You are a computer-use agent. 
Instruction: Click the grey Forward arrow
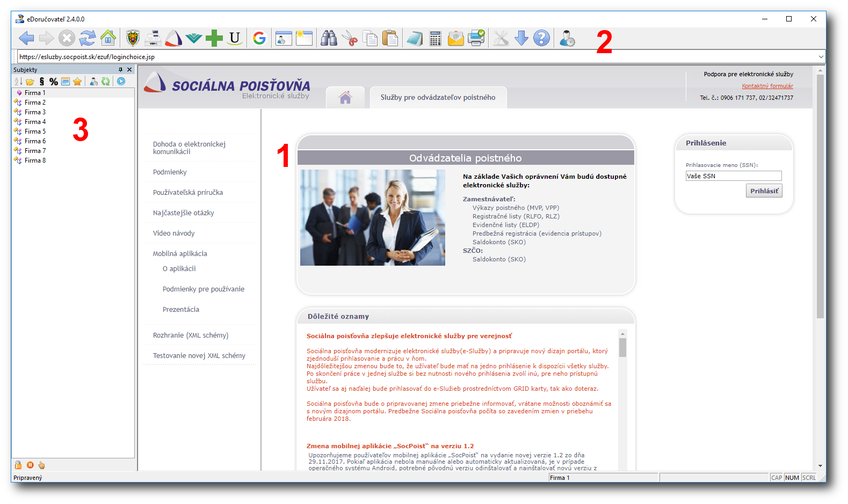pos(47,38)
